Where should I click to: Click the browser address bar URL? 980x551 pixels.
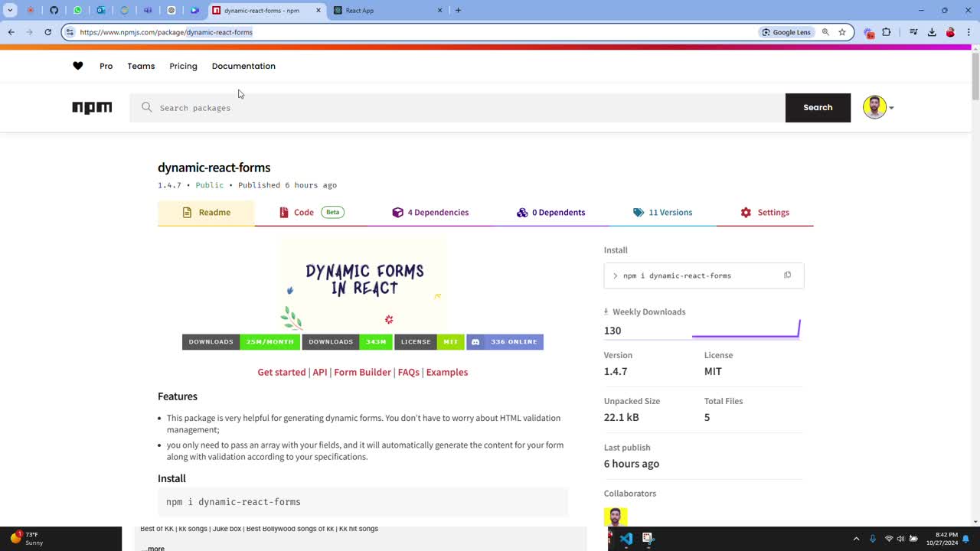166,32
